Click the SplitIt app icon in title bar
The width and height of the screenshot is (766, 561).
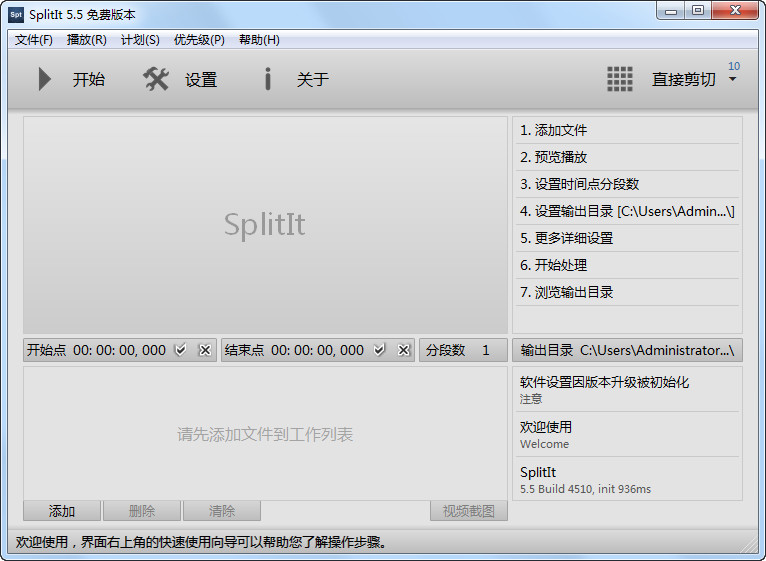(x=16, y=14)
